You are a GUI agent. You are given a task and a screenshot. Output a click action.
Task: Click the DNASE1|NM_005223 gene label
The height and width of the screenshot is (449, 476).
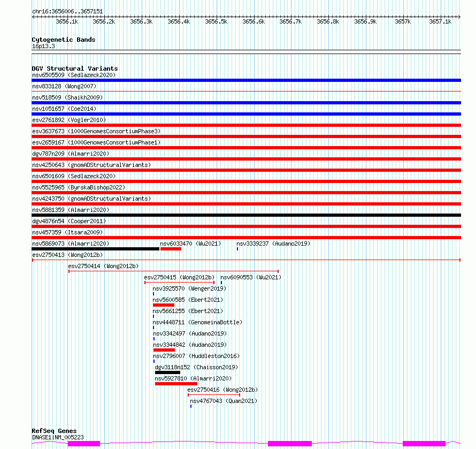click(58, 437)
